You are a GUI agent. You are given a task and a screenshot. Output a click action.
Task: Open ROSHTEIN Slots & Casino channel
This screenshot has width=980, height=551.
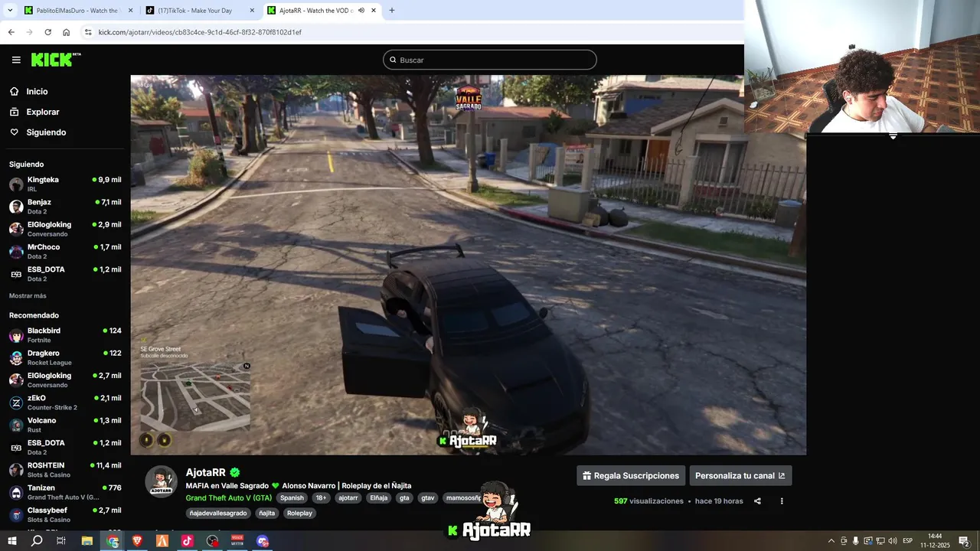65,470
